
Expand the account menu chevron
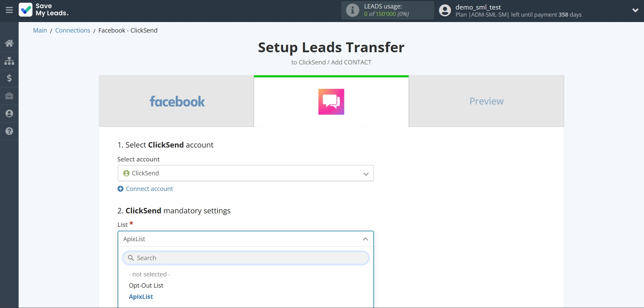[x=635, y=10]
